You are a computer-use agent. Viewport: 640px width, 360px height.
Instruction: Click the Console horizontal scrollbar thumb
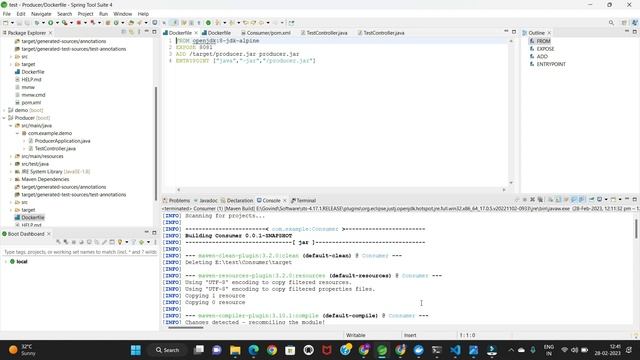[186, 327]
